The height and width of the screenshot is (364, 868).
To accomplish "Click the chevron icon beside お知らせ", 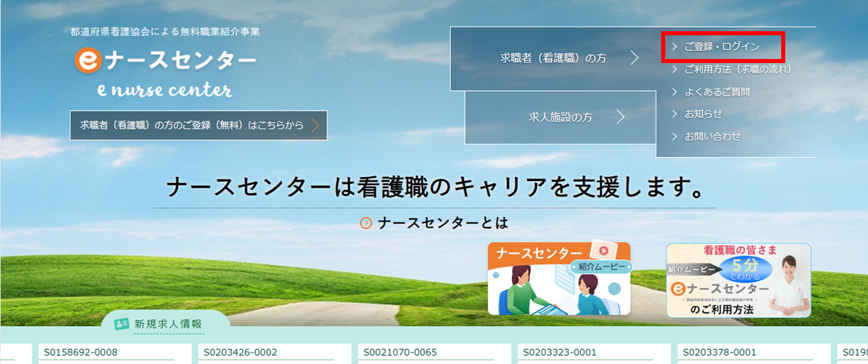I will (x=675, y=114).
